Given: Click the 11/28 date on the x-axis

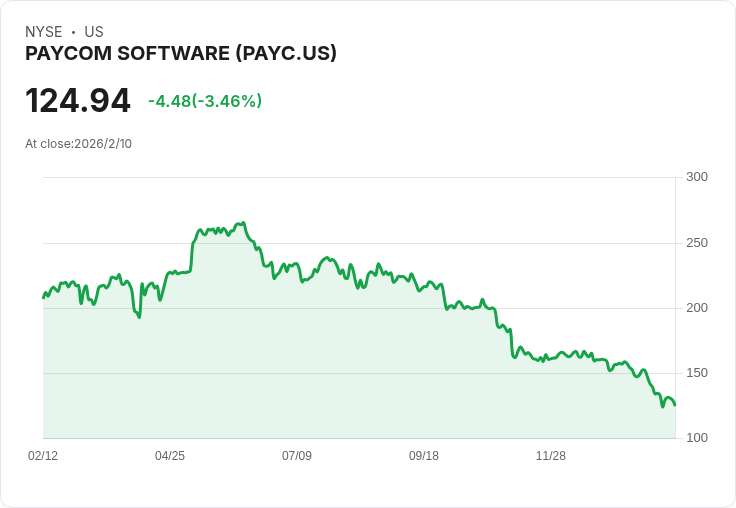Looking at the screenshot, I should point(551,456).
